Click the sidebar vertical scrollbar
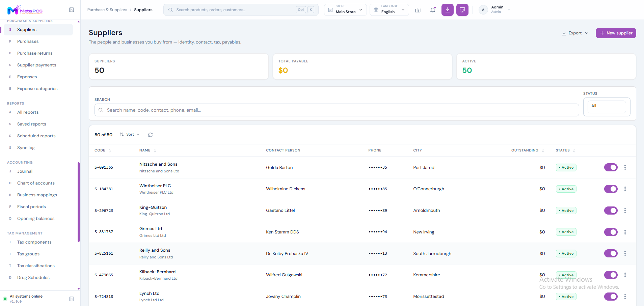Screen dimensions: 644x307 tap(79, 202)
